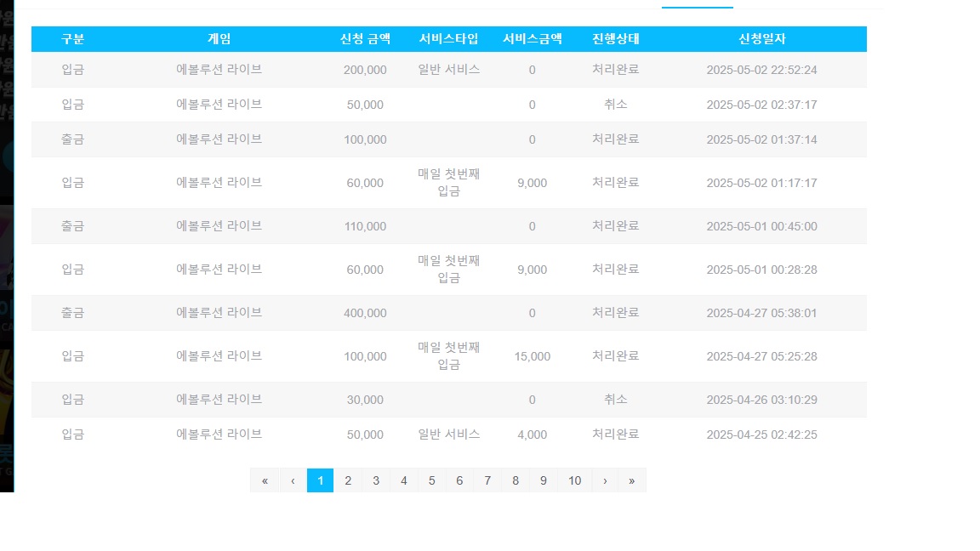Image resolution: width=980 pixels, height=551 pixels.
Task: Go to first page with « button
Action: [x=265, y=480]
